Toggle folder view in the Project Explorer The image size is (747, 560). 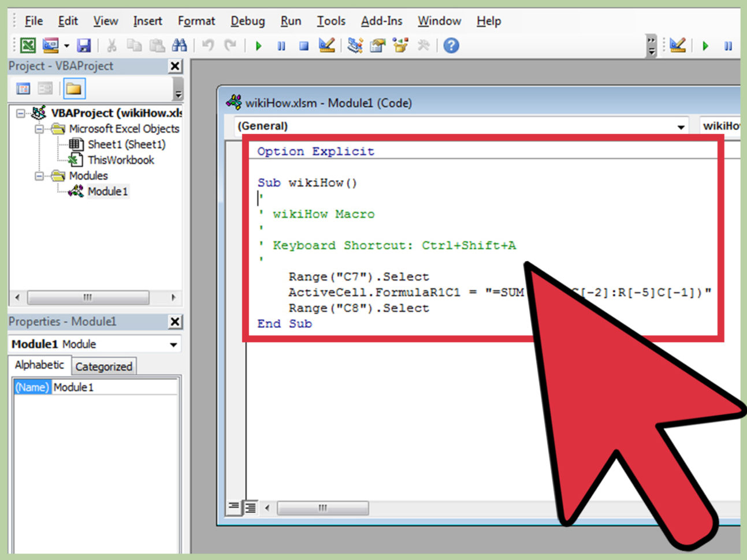pos(75,88)
